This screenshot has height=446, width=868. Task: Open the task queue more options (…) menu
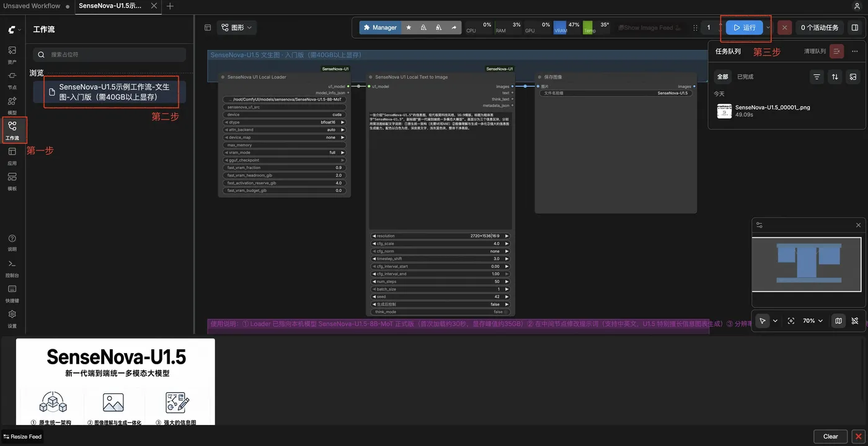tap(855, 51)
